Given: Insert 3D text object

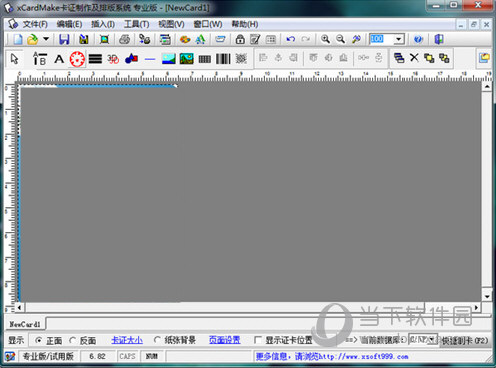Looking at the screenshot, I should coord(113,59).
